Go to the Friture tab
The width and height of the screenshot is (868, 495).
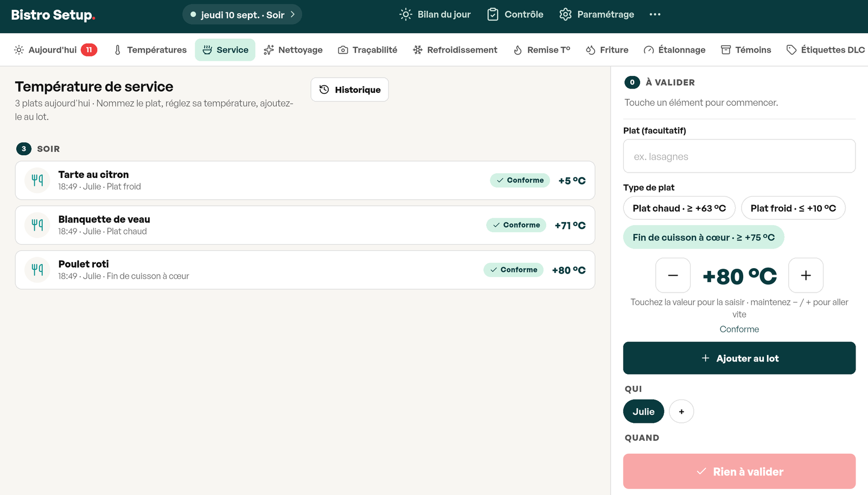tap(607, 50)
